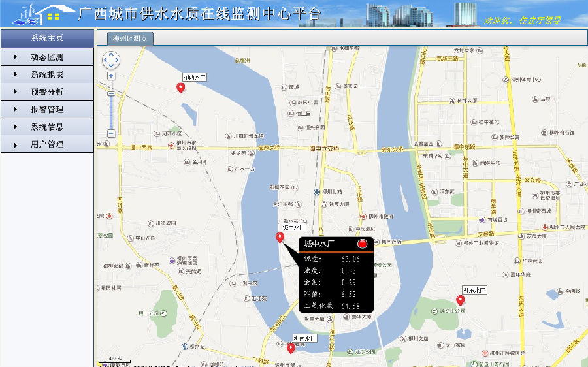Open the 用户管理 menu item
Image resolution: width=588 pixels, height=367 pixels.
click(46, 144)
